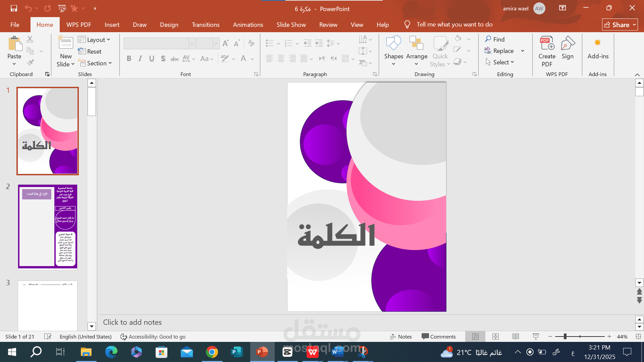Image resolution: width=644 pixels, height=362 pixels.
Task: Open the Shapes gallery
Action: point(393,47)
